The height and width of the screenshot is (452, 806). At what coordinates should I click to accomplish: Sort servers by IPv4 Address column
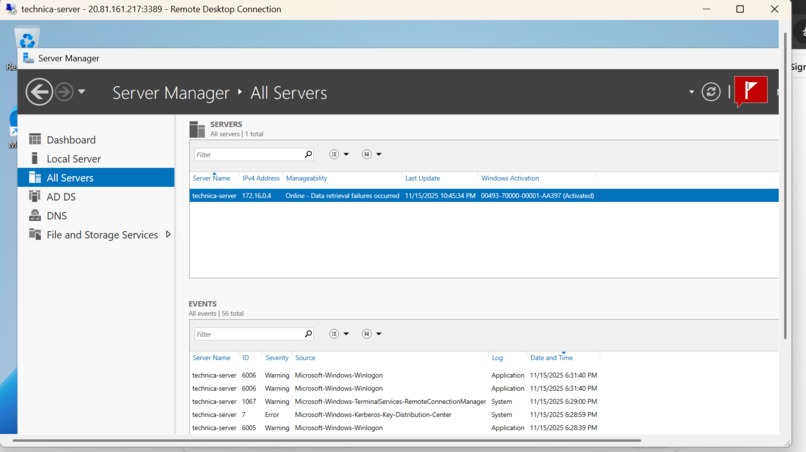(x=261, y=178)
